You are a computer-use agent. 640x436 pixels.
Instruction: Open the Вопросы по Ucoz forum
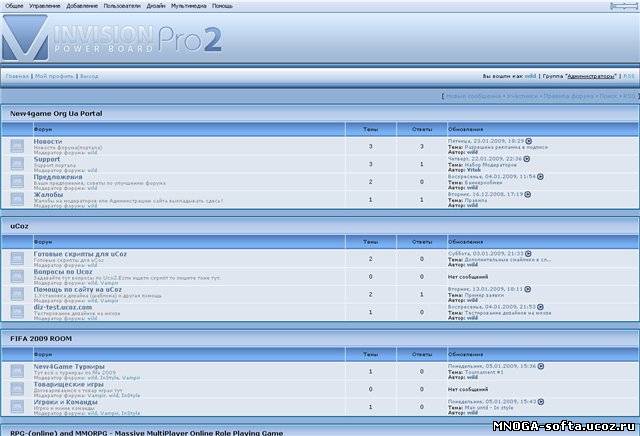[63, 271]
